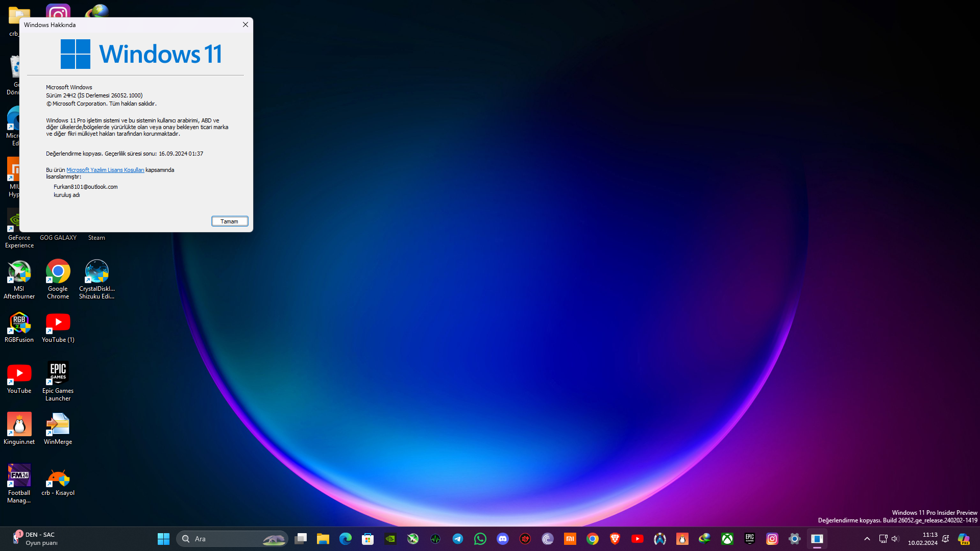This screenshot has height=551, width=980.
Task: Open WhatsApp from the taskbar
Action: coord(480,539)
